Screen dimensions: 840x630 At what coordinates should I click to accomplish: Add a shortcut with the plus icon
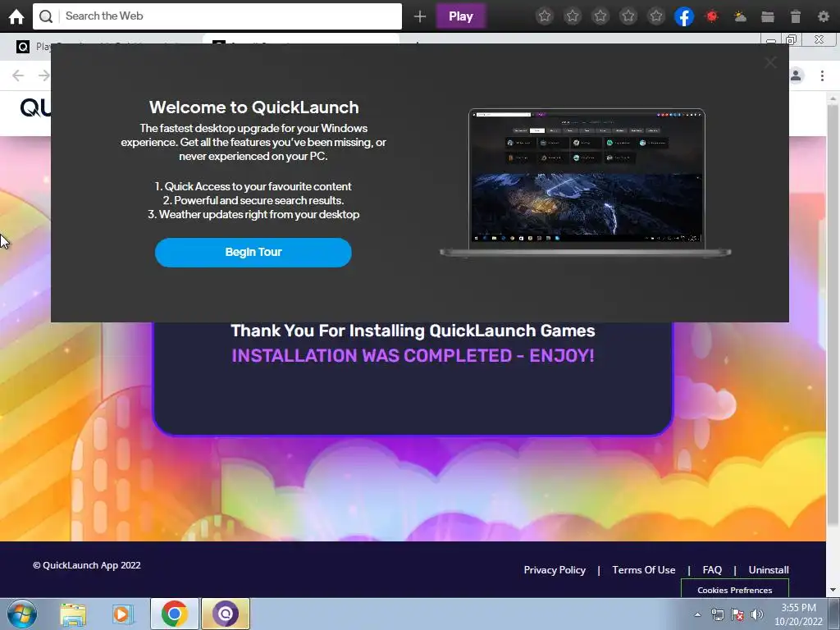tap(420, 16)
